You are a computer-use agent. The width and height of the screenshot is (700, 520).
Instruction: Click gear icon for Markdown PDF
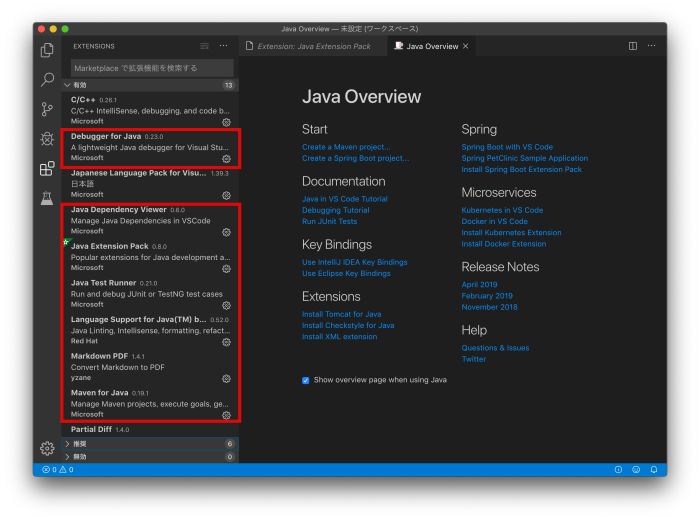pyautogui.click(x=227, y=379)
